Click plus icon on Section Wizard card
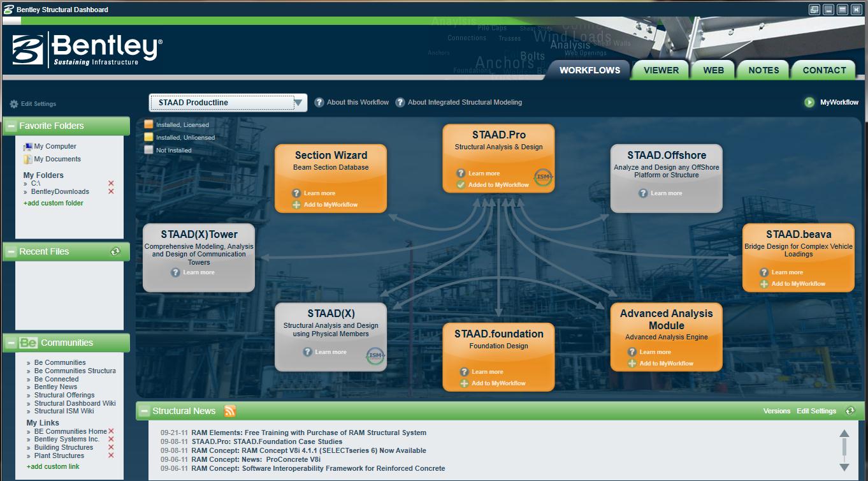The image size is (868, 481). coord(296,205)
